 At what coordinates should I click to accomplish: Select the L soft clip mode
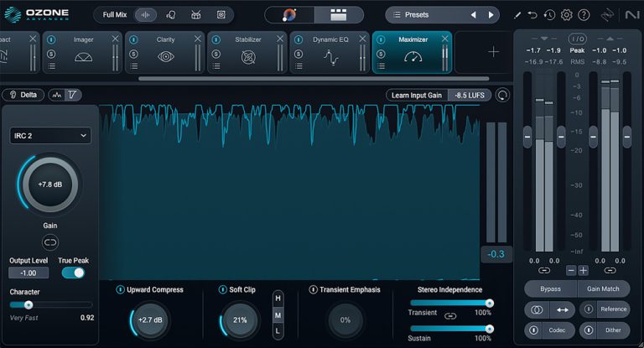tap(278, 330)
